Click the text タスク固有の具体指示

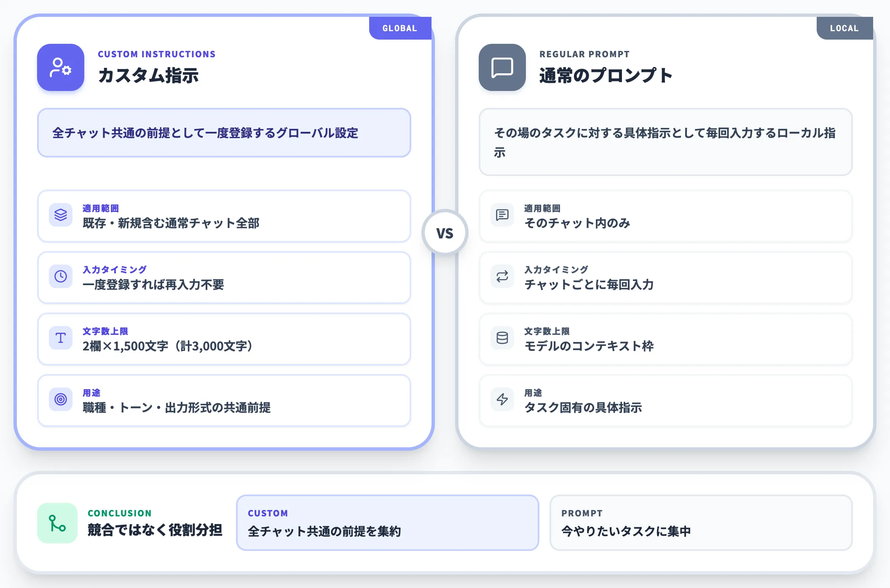(583, 408)
